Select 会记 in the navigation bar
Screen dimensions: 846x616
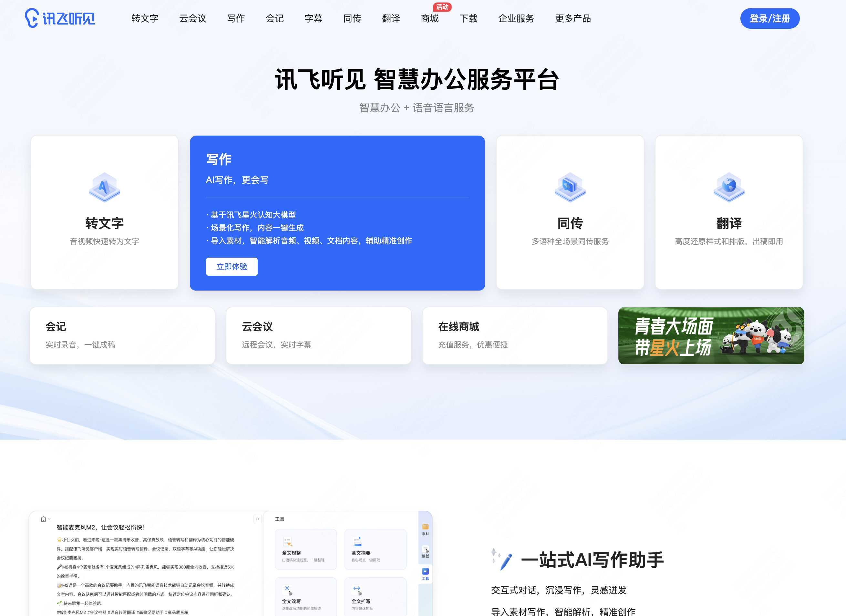pos(274,18)
